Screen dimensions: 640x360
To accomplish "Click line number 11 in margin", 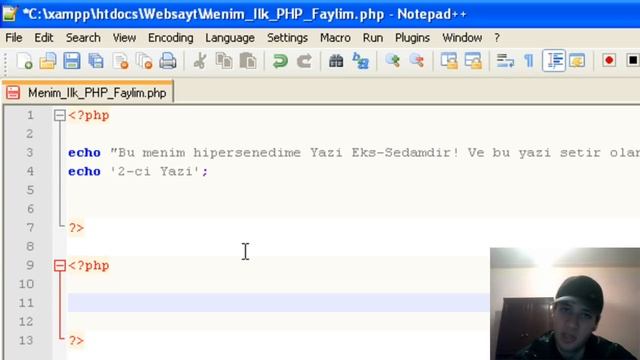I will (26, 303).
